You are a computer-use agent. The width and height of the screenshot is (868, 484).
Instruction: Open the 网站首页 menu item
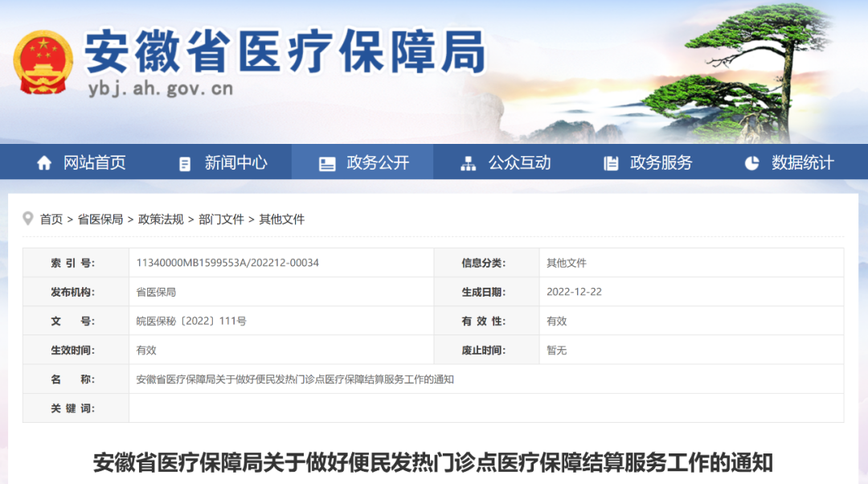(x=95, y=163)
